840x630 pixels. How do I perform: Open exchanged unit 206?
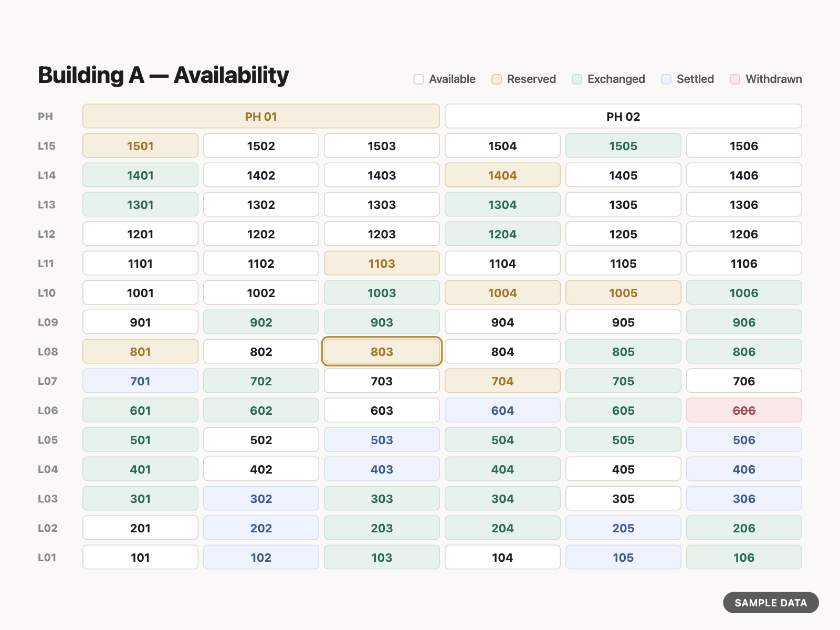744,528
